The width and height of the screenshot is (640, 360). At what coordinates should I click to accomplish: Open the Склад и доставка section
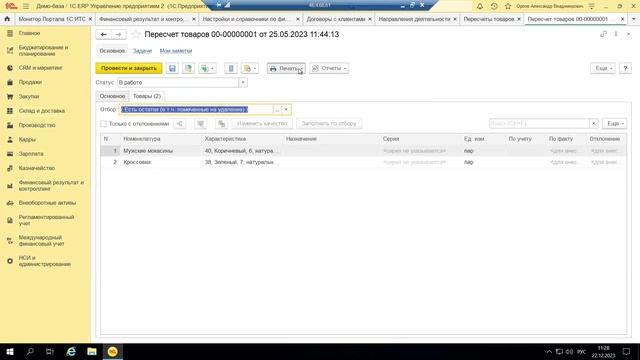tap(41, 111)
